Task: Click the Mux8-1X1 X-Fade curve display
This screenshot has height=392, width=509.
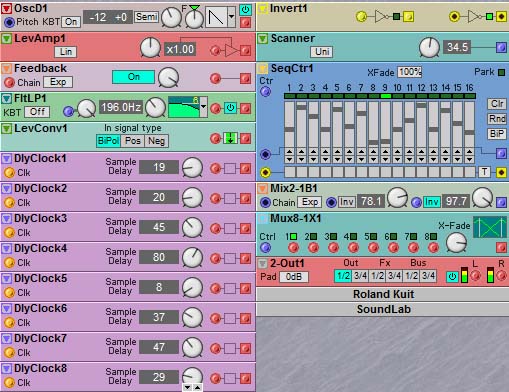Action: [490, 228]
